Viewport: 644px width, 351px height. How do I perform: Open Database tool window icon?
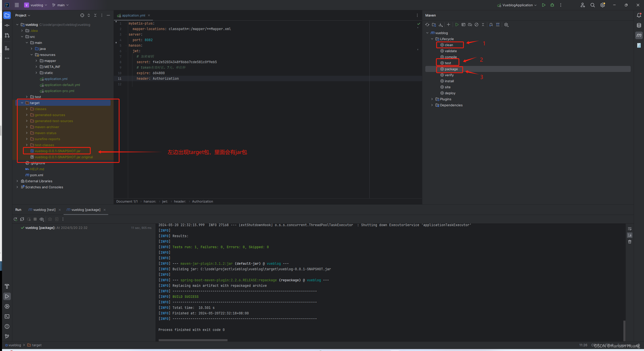coord(639,25)
